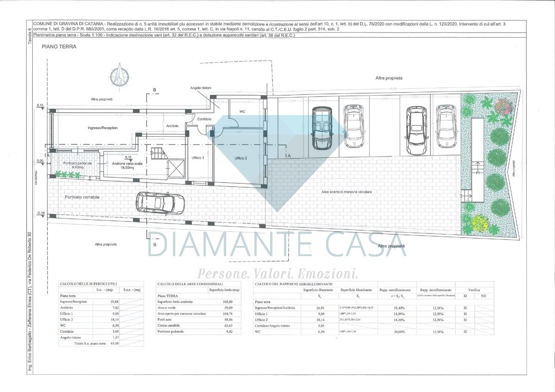The width and height of the screenshot is (555, 392).
Task: Select the 'Ufficio 2' room label on the plan
Action: (241, 159)
